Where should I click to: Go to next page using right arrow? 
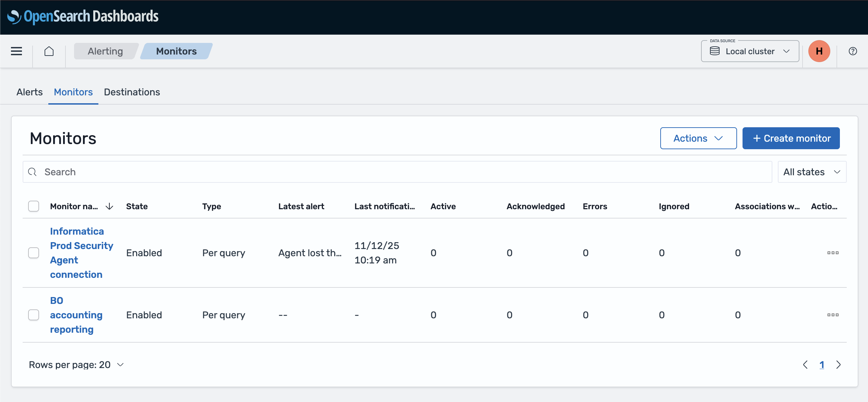point(839,365)
